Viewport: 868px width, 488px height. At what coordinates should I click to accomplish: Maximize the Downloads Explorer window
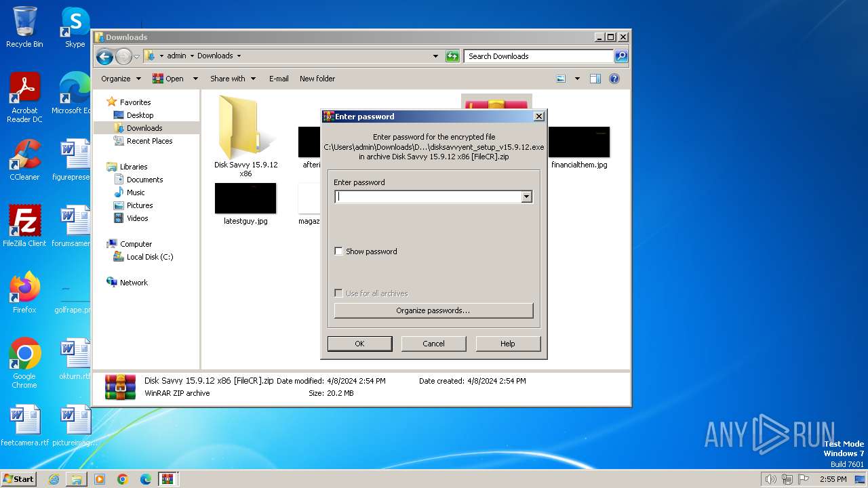click(610, 37)
